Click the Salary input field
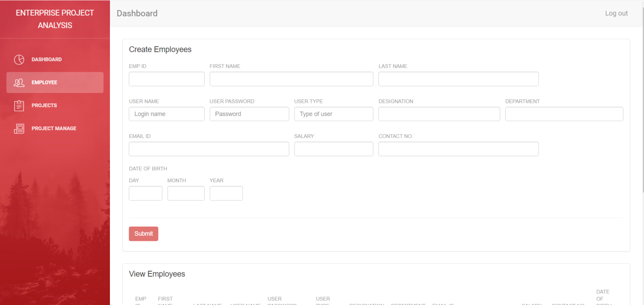 click(x=333, y=149)
